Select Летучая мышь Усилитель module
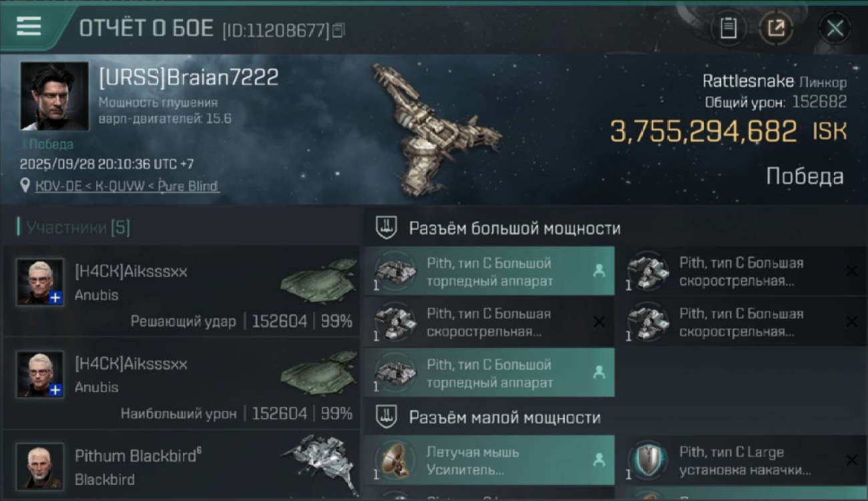 (489, 461)
